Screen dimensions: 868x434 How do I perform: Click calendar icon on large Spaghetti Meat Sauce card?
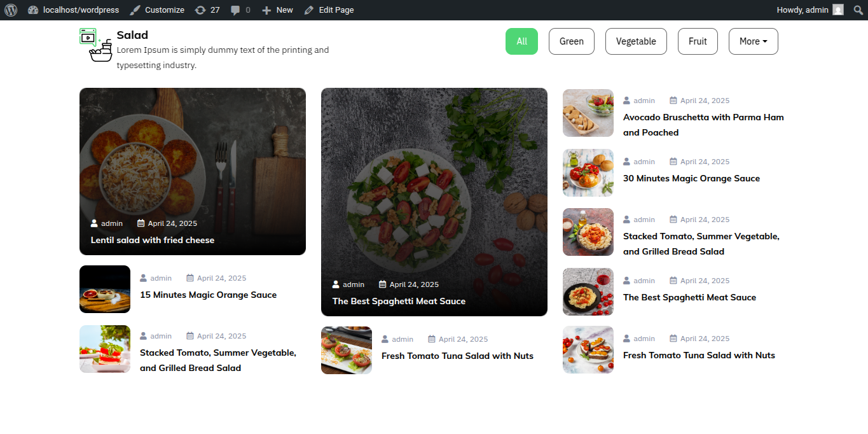(x=383, y=284)
